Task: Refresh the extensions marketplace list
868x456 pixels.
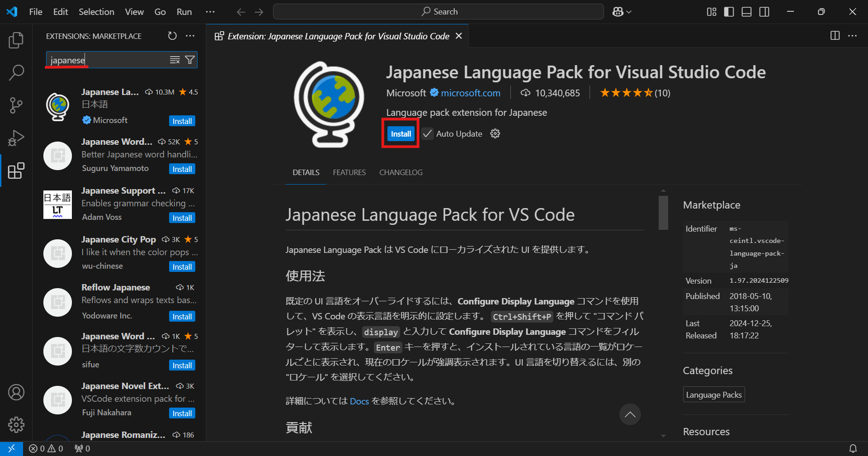Action: point(172,36)
